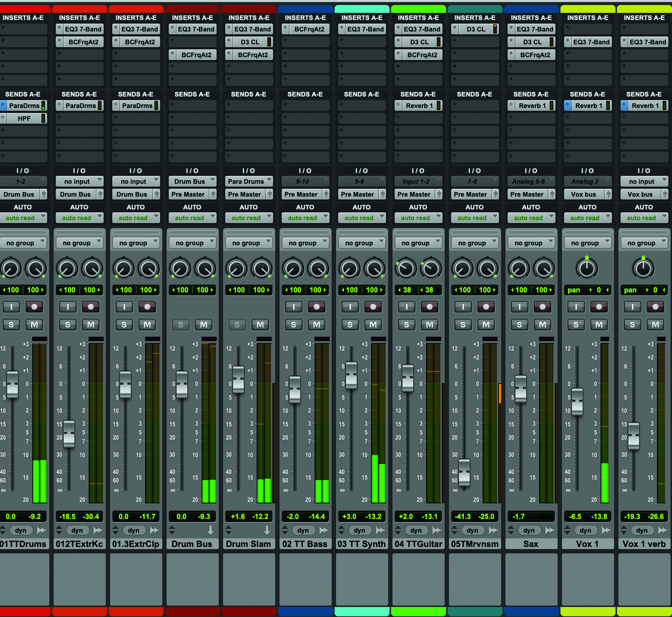Open INSERTS A-E header on 03 TT Synth
672x617 pixels.
[x=362, y=18]
